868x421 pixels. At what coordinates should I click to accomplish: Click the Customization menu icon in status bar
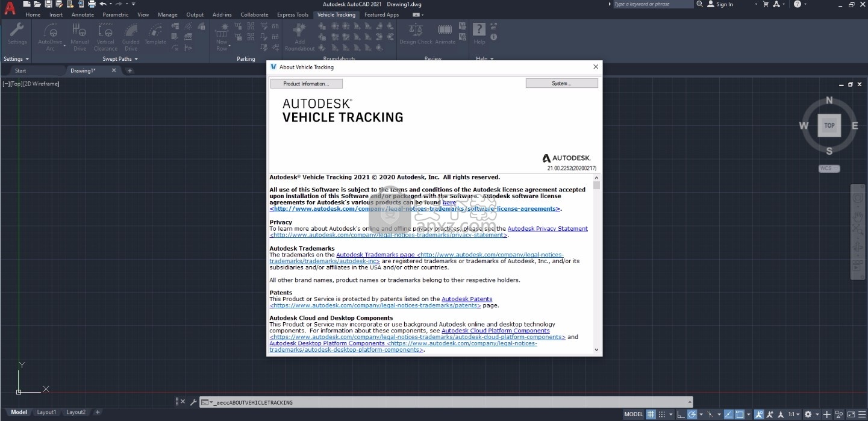tap(862, 414)
